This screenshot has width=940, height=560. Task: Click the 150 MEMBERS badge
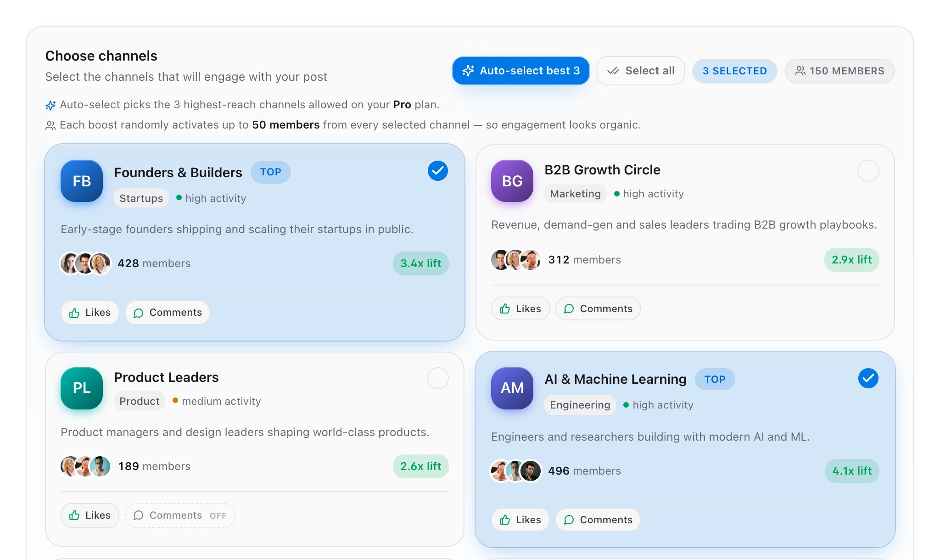pyautogui.click(x=839, y=71)
